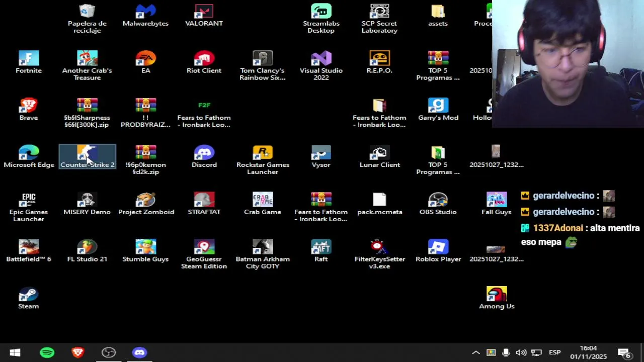The height and width of the screenshot is (362, 644).
Task: Open the Discord desktop shortcut
Action: click(204, 157)
